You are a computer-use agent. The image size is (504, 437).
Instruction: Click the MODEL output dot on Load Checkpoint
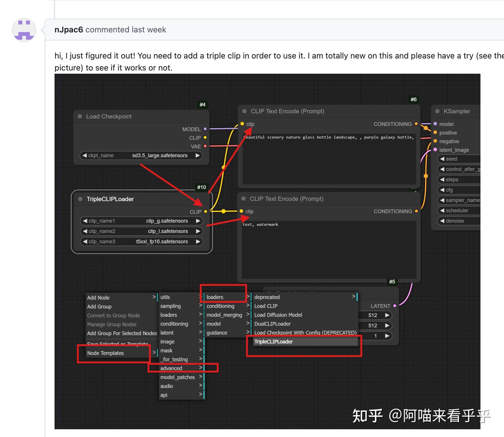(205, 129)
